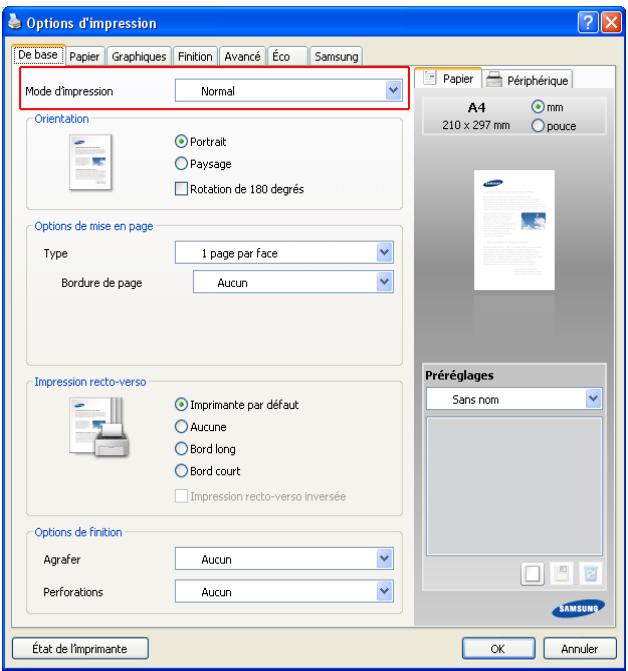Open the Préréglages Sans nom dropdown
The width and height of the screenshot is (628, 671).
(514, 399)
